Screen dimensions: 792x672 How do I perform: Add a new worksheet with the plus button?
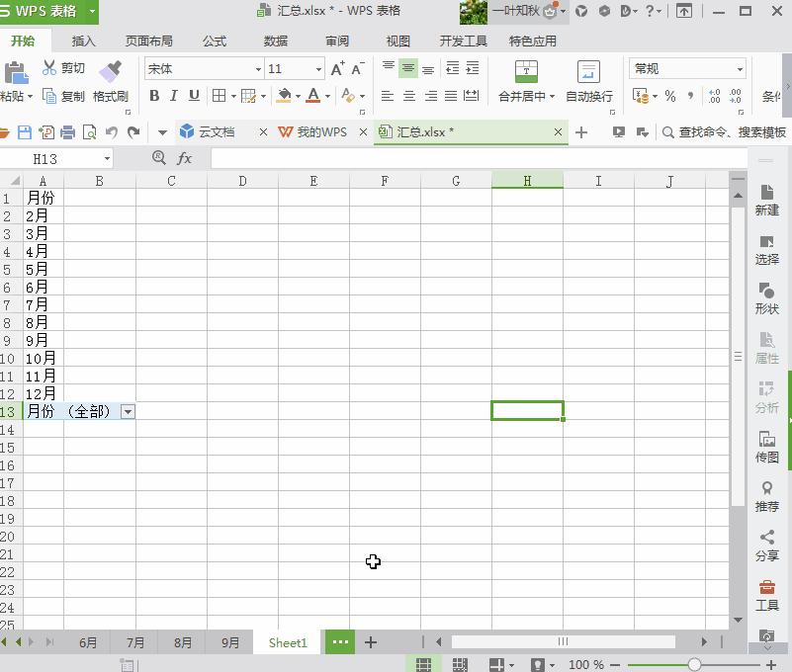(x=372, y=642)
